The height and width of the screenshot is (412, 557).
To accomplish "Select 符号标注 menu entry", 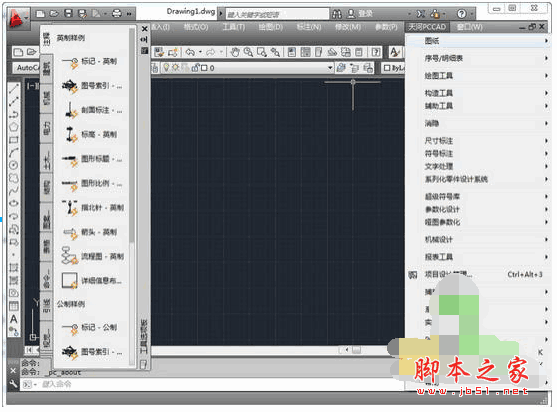I will click(x=478, y=154).
